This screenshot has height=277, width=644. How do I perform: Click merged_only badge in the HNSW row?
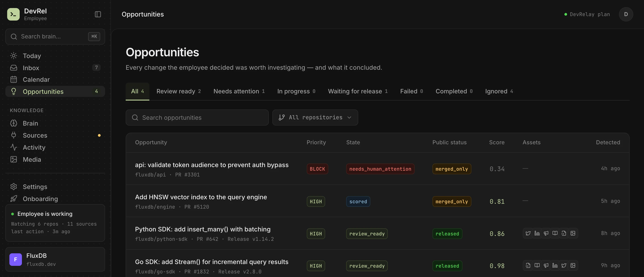[451, 201]
